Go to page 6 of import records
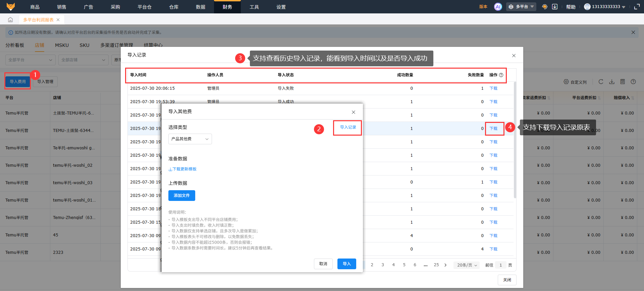 [415, 265]
